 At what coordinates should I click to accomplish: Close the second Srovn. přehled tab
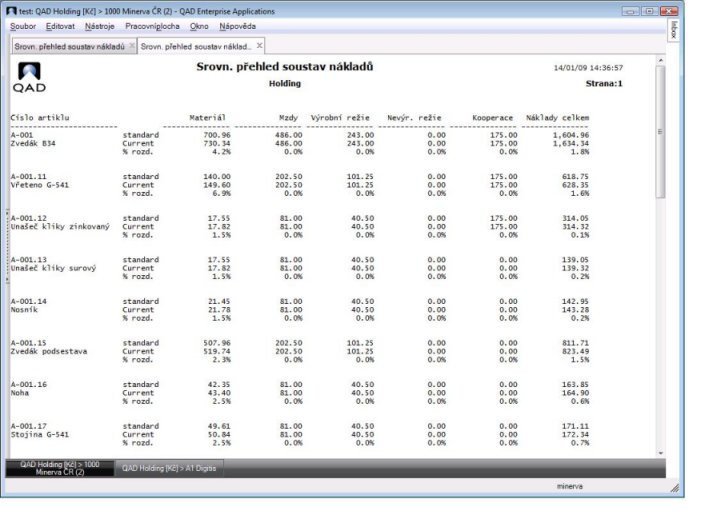pyautogui.click(x=259, y=45)
